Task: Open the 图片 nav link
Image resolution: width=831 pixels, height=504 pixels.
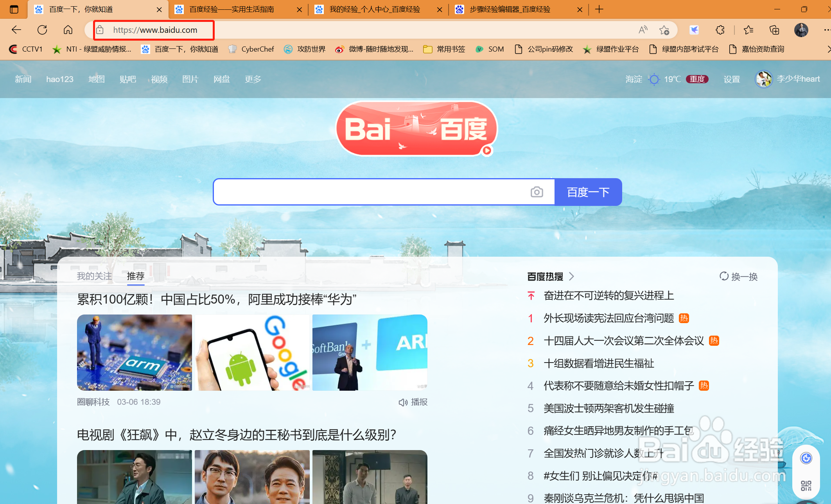Action: [190, 79]
